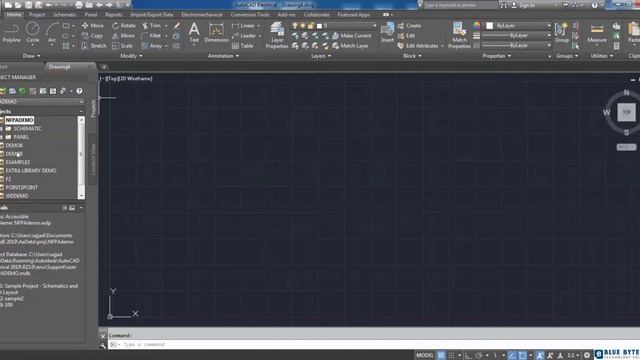Open the Reports ribbon tab
The height and width of the screenshot is (360, 640).
click(x=113, y=15)
